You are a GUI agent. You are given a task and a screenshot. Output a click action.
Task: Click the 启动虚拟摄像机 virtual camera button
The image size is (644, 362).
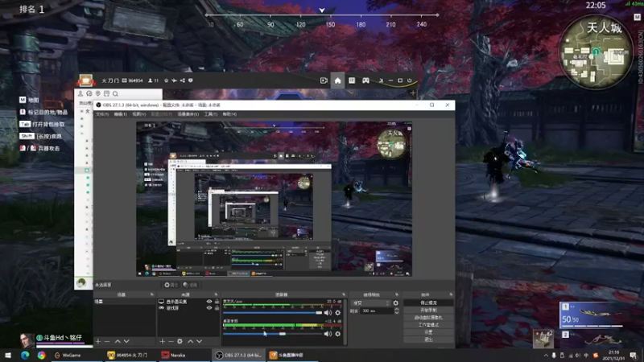428,318
